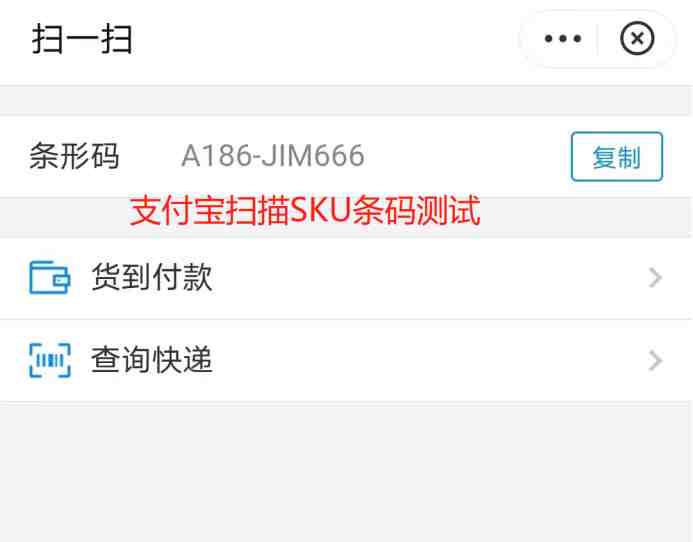Close the mini program with the X icon
This screenshot has width=693, height=542.
637,39
